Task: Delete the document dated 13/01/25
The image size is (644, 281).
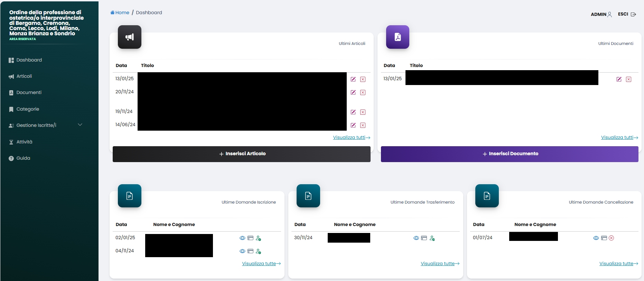Action: coord(628,79)
